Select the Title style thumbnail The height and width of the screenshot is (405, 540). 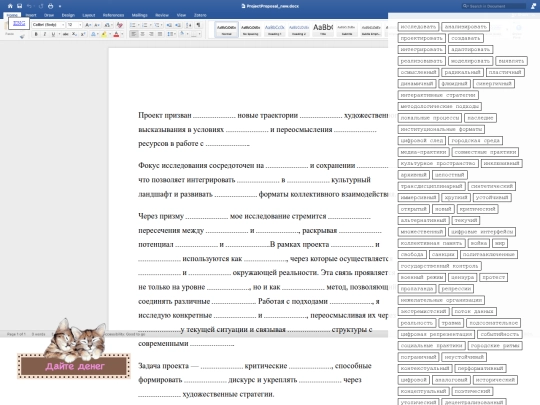pos(323,29)
